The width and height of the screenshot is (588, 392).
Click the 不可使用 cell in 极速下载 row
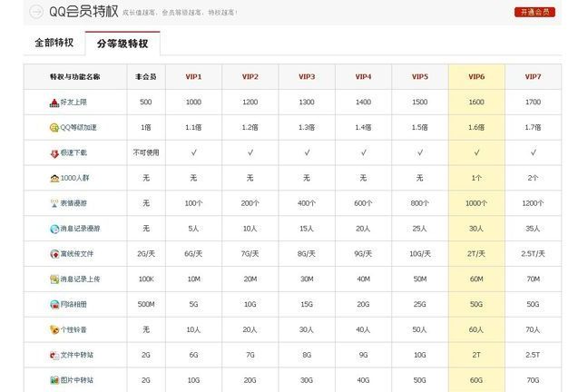(146, 152)
